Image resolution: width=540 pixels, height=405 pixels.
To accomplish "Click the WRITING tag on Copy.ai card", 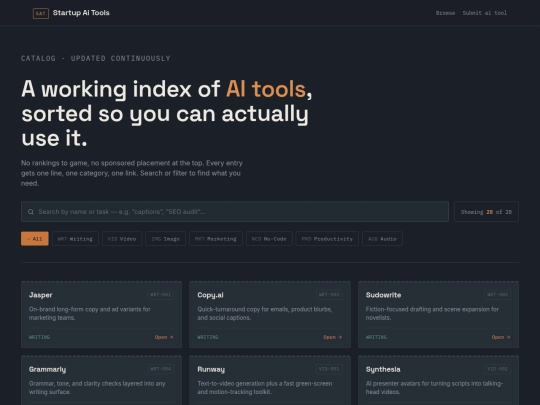I will pos(208,337).
